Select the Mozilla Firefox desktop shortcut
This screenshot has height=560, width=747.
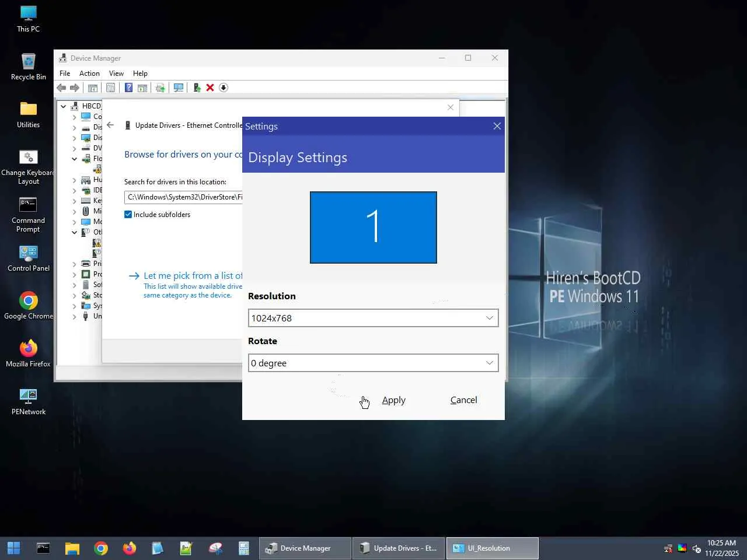pyautogui.click(x=28, y=354)
